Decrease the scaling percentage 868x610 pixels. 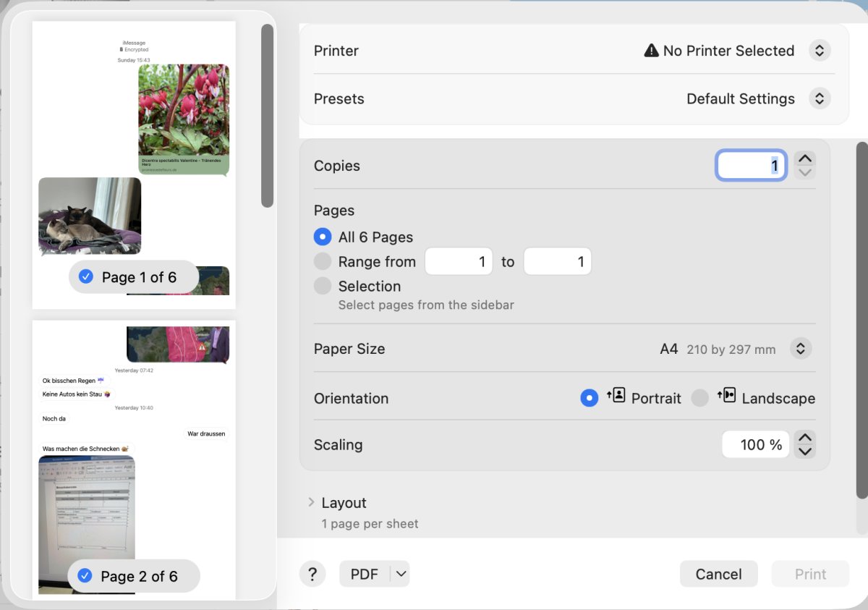804,452
